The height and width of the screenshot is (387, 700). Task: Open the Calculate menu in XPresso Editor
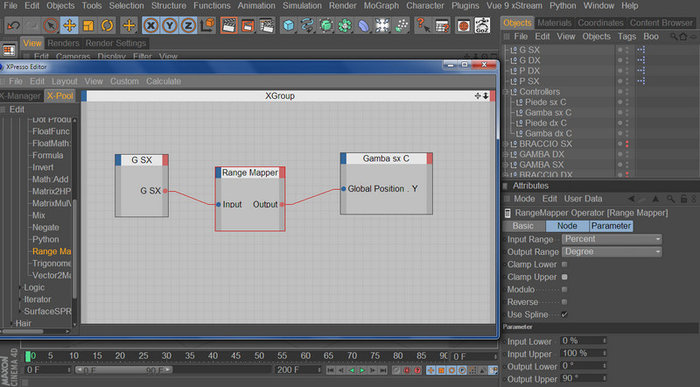tap(163, 81)
